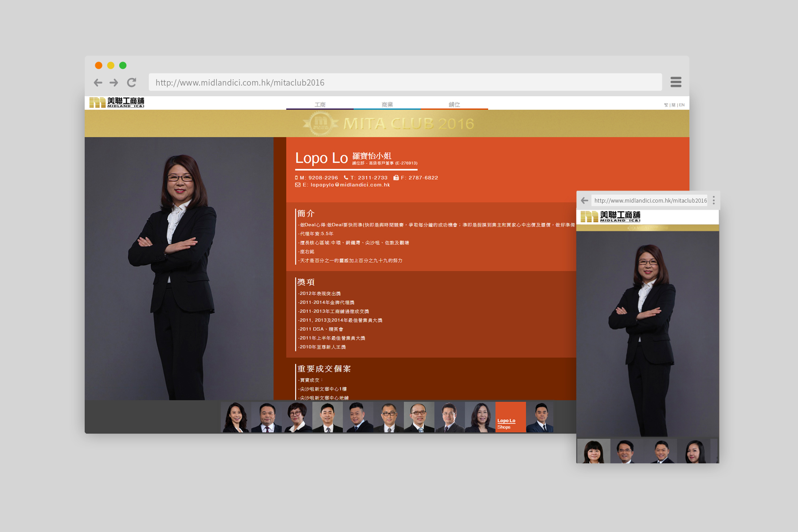Screen dimensions: 798x532
Task: Select fourth strip thumbnail, man on light background
Action: tap(327, 417)
